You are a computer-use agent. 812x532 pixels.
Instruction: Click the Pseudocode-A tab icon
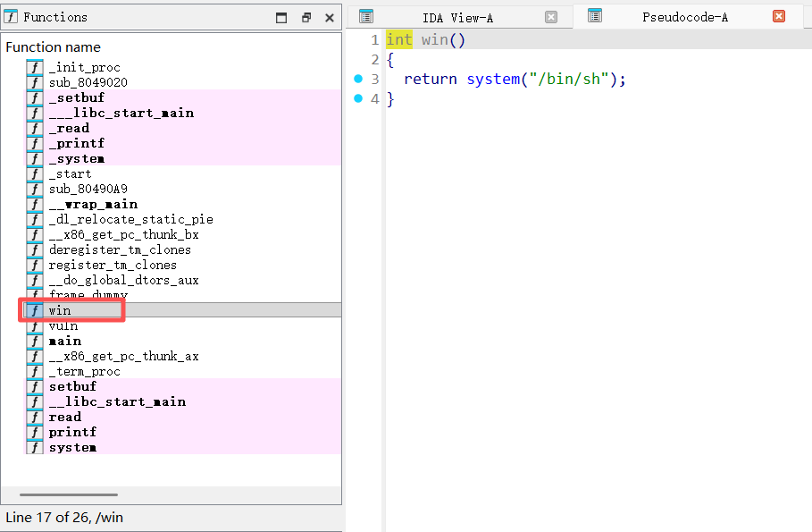click(x=595, y=16)
